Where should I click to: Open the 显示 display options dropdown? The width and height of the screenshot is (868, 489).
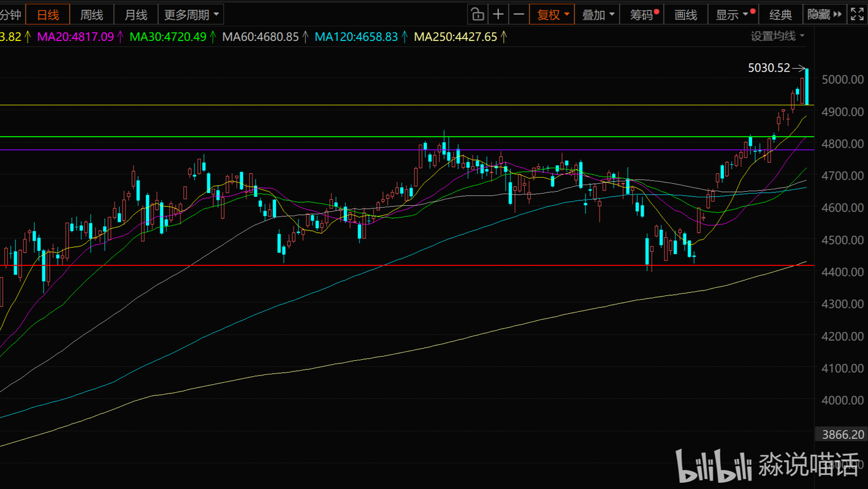[733, 15]
